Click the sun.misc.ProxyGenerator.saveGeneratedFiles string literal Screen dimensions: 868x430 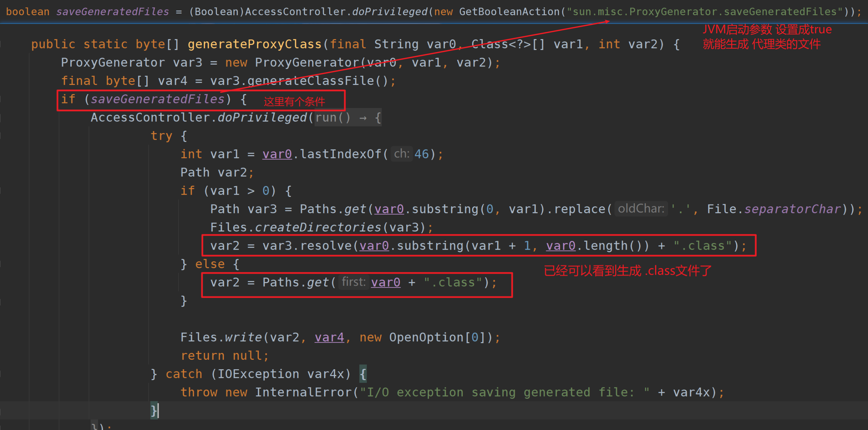click(703, 11)
